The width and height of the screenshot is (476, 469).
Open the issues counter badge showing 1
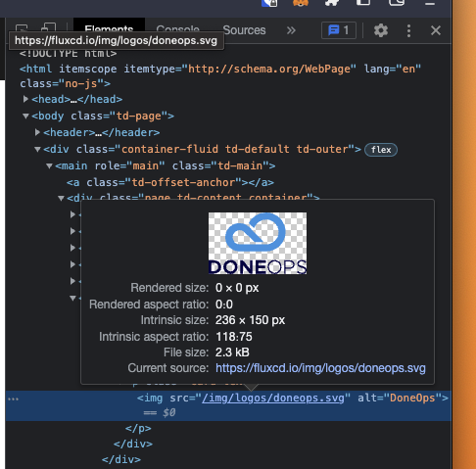coord(339,30)
